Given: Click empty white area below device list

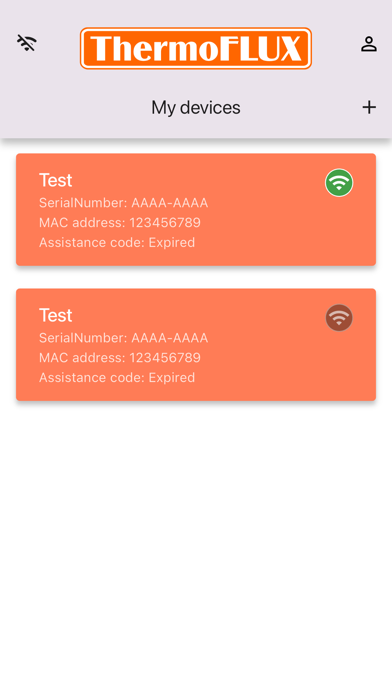Looking at the screenshot, I should [x=196, y=546].
